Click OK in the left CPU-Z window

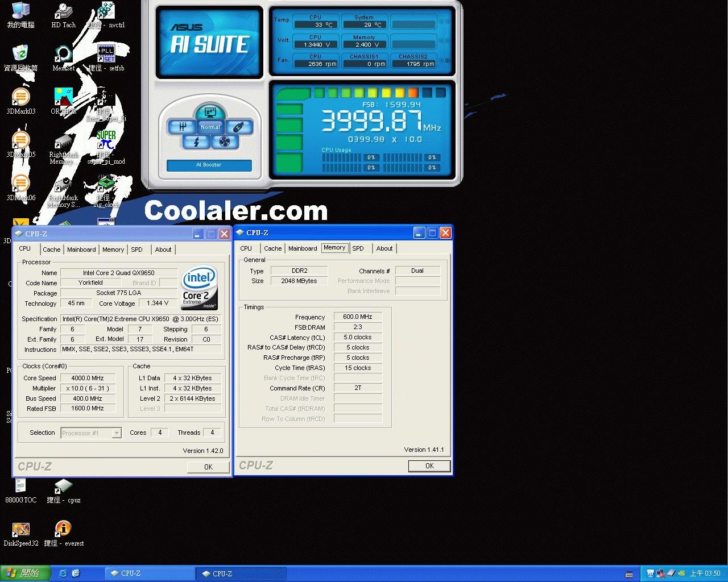tap(208, 467)
